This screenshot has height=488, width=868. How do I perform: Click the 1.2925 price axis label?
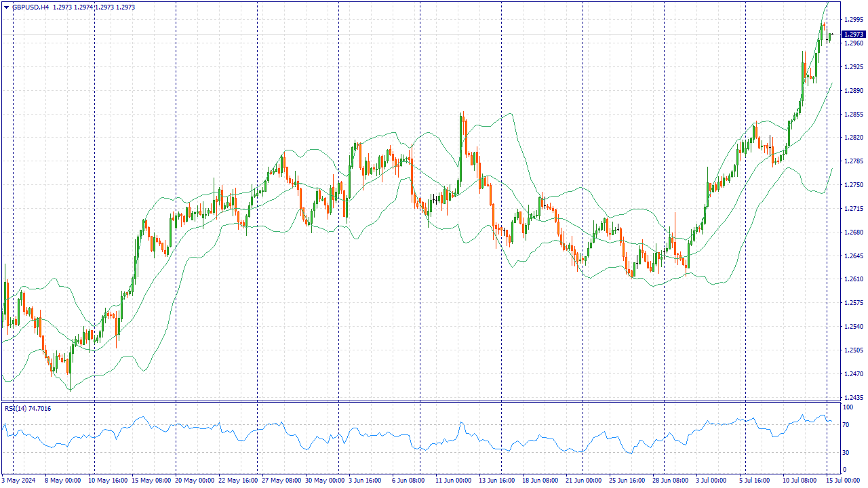[854, 67]
